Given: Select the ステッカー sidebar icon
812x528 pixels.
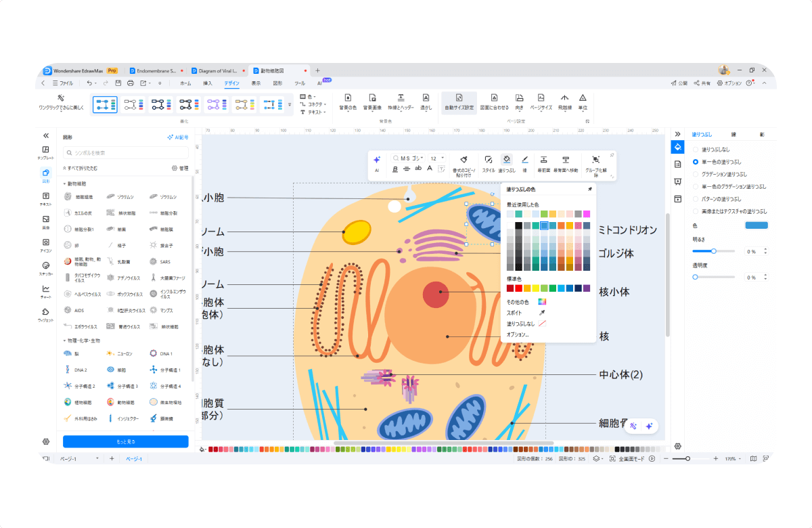Looking at the screenshot, I should (x=45, y=267).
